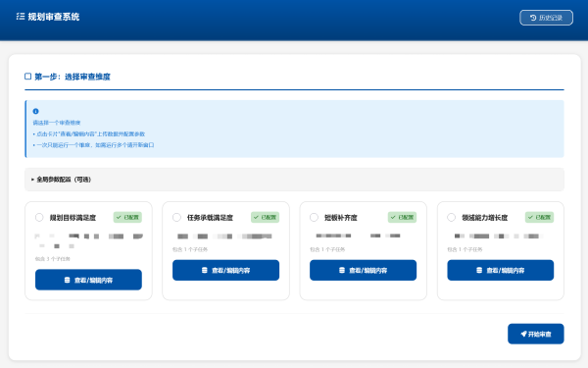
Task: Click the 第一步：选择审查维度 heading
Action: (73, 77)
